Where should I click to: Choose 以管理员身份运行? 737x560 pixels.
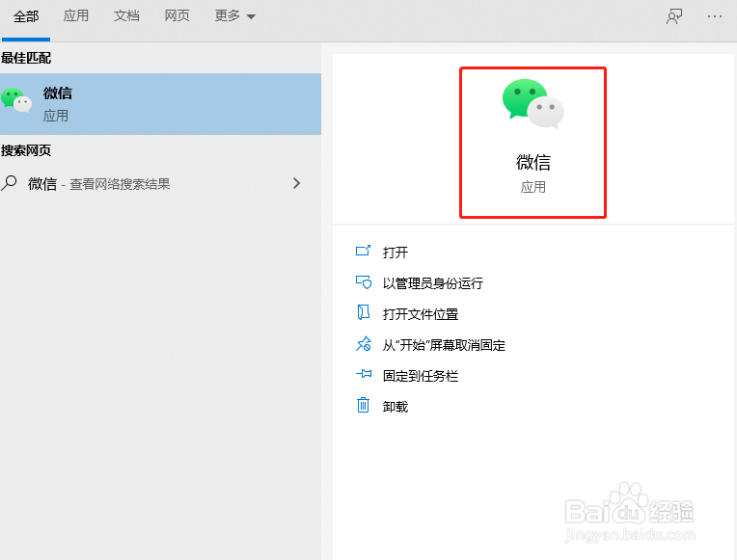click(433, 283)
